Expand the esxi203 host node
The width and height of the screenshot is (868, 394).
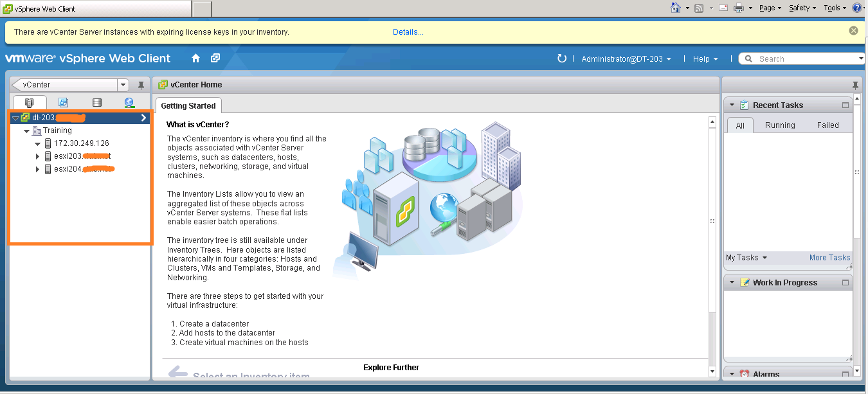pos(37,156)
